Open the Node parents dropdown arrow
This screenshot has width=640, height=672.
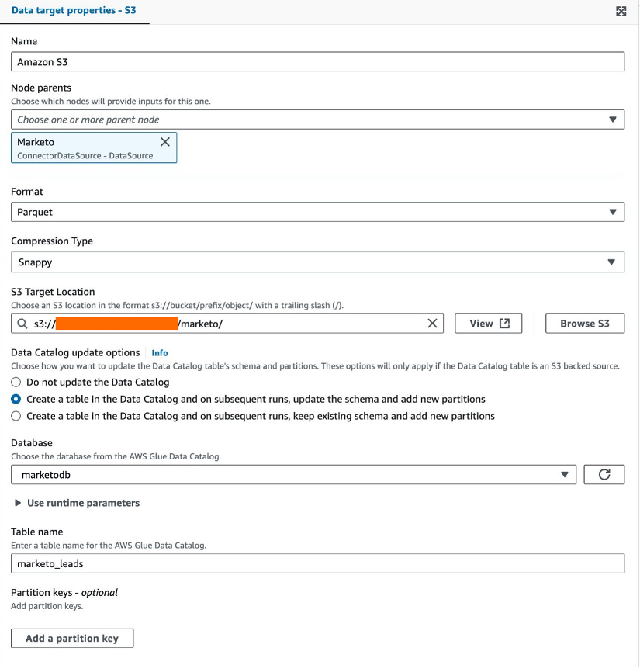(x=613, y=120)
